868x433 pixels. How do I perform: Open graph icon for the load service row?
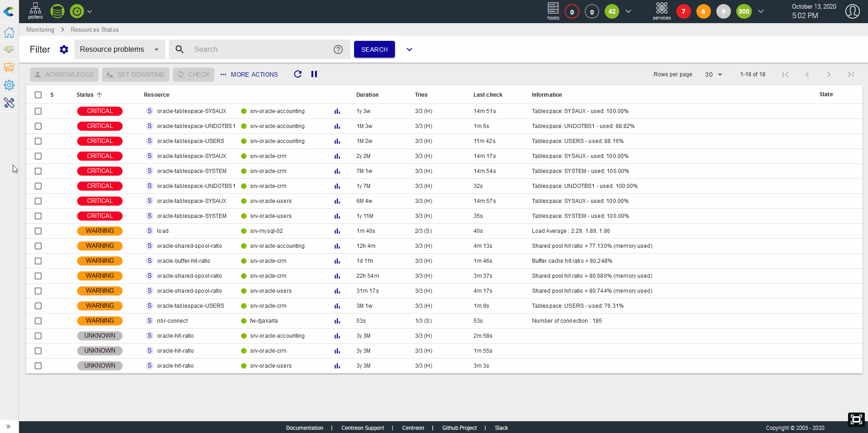click(x=337, y=231)
